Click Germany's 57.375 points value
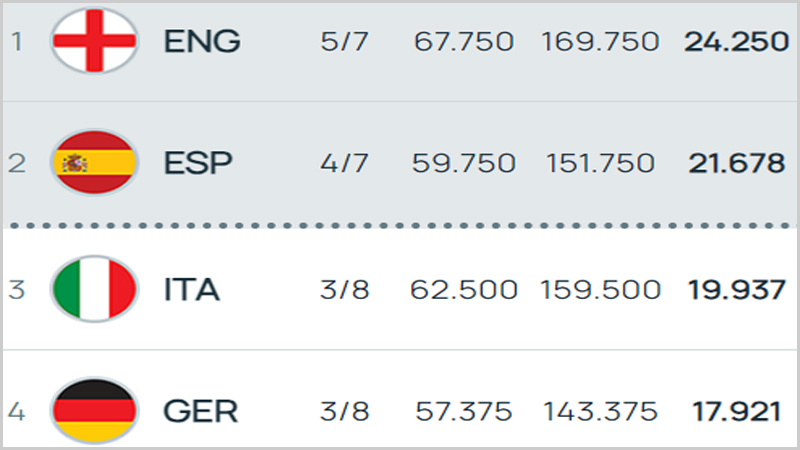 pyautogui.click(x=464, y=411)
